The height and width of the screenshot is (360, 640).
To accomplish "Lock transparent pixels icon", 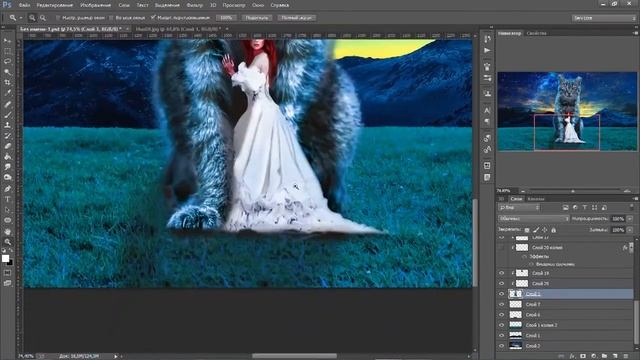I will tap(527, 230).
